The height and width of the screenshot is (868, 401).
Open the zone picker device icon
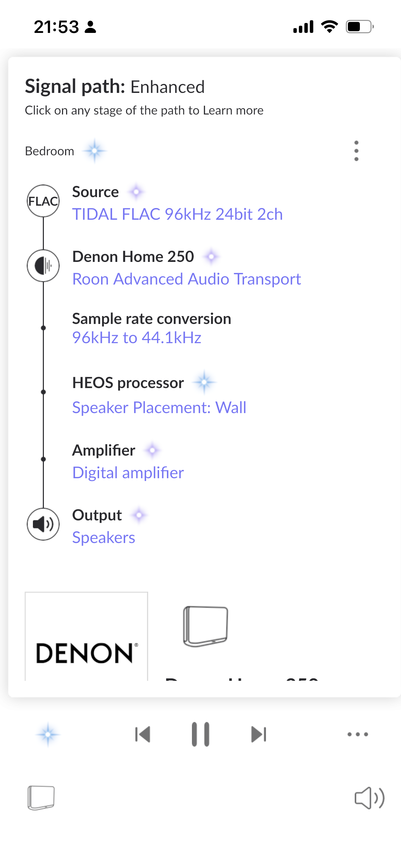(x=41, y=798)
